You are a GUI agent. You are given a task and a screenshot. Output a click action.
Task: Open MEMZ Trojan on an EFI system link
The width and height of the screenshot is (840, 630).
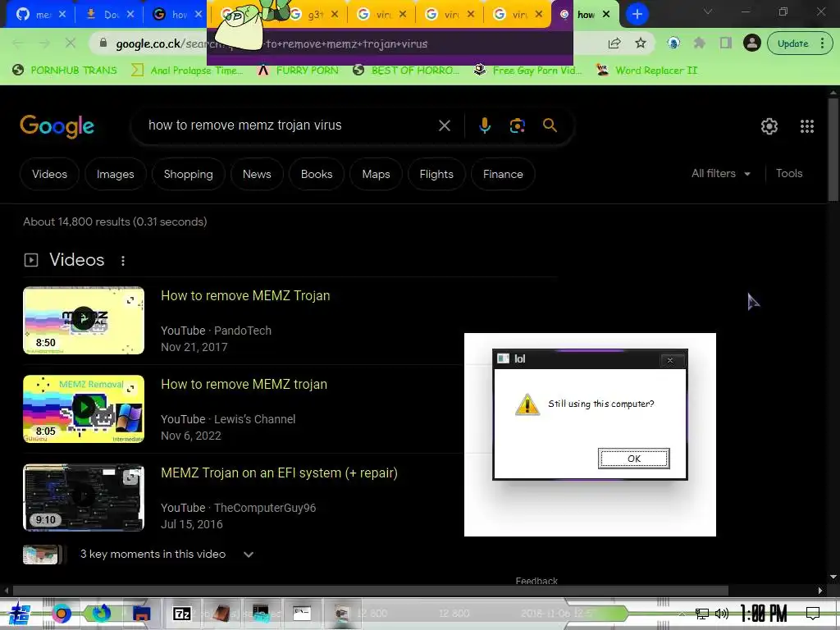(279, 473)
